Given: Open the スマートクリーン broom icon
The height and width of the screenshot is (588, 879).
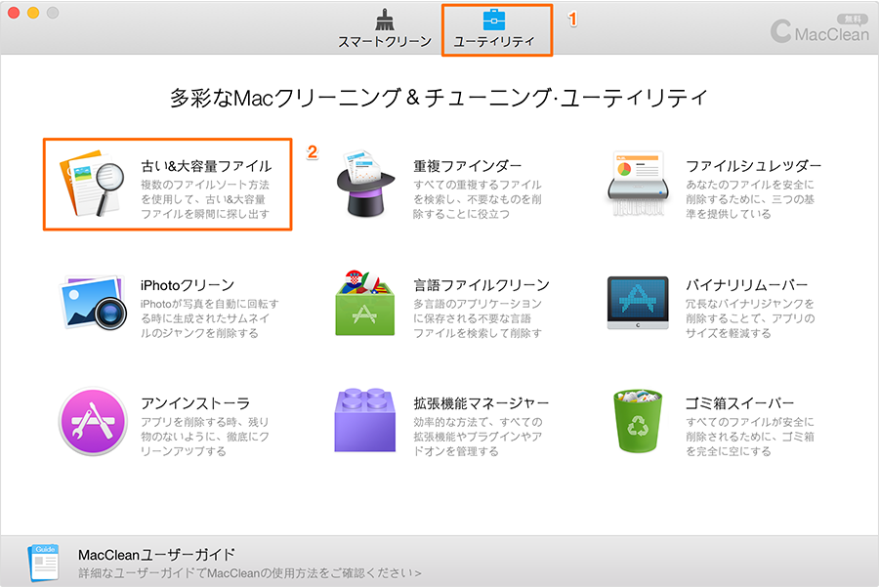Looking at the screenshot, I should pos(385,20).
